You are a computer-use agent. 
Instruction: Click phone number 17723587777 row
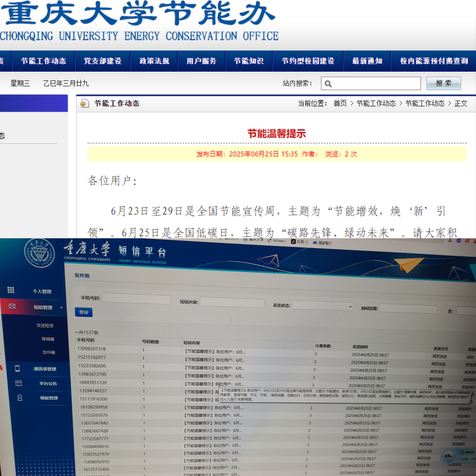click(x=95, y=439)
